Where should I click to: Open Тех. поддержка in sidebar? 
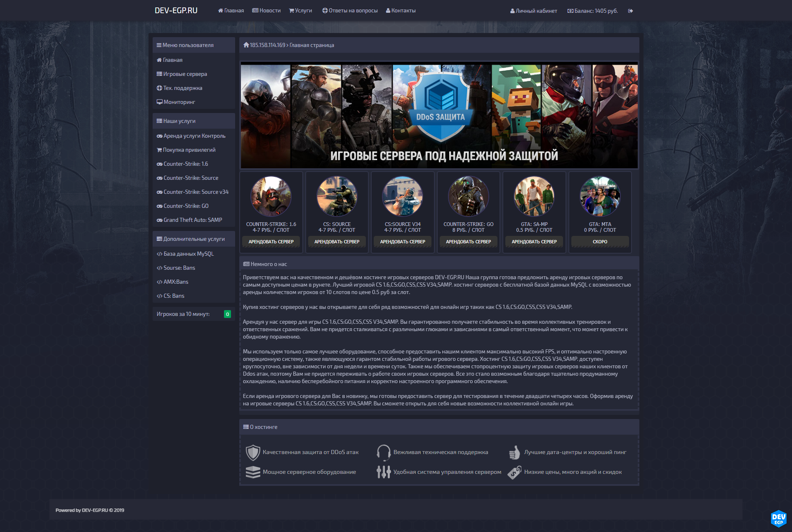point(194,88)
